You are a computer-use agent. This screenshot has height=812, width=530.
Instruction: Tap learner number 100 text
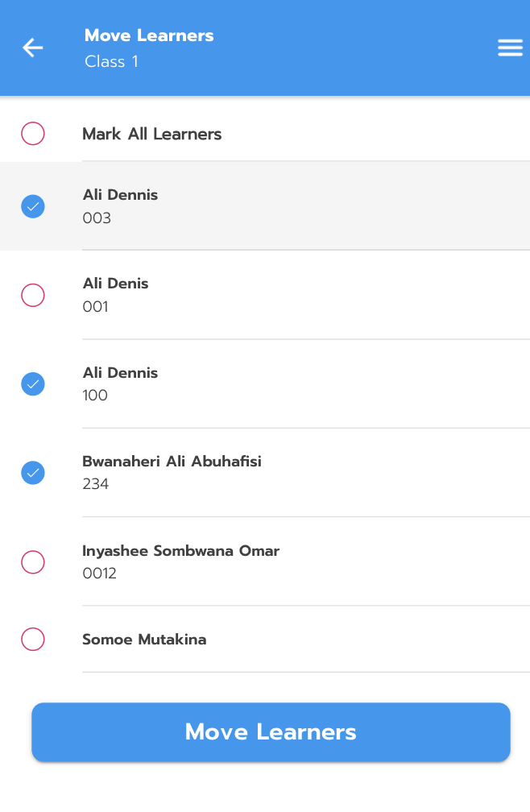(x=95, y=396)
